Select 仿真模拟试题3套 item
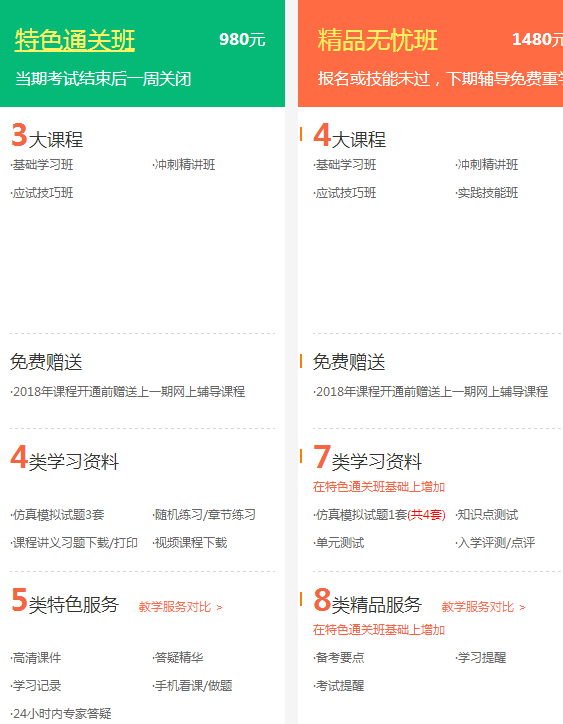Image resolution: width=563 pixels, height=724 pixels. pos(58,515)
